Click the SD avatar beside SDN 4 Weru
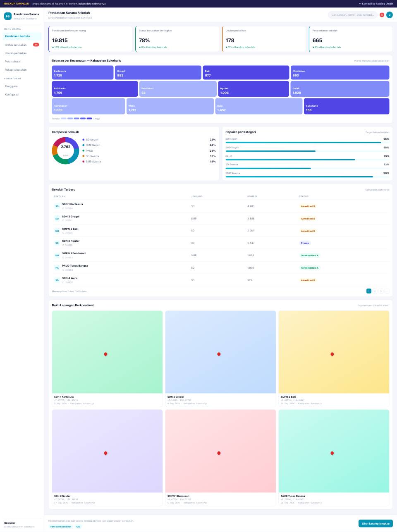 [x=57, y=280]
